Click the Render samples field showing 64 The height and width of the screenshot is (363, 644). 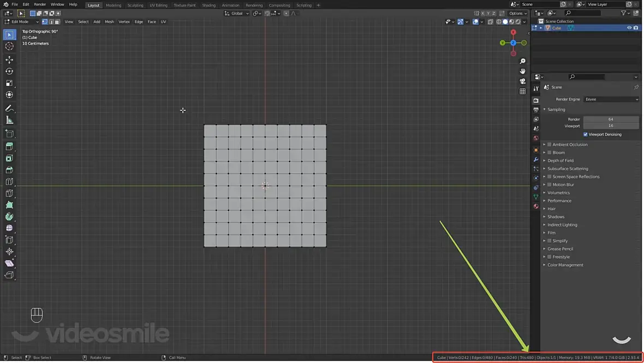[611, 120]
